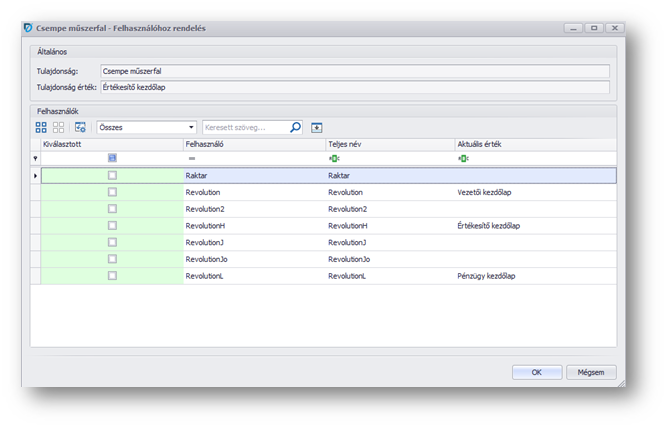668x429 pixels.
Task: Click filter icon under Kiválasztott column
Action: pyautogui.click(x=112, y=158)
